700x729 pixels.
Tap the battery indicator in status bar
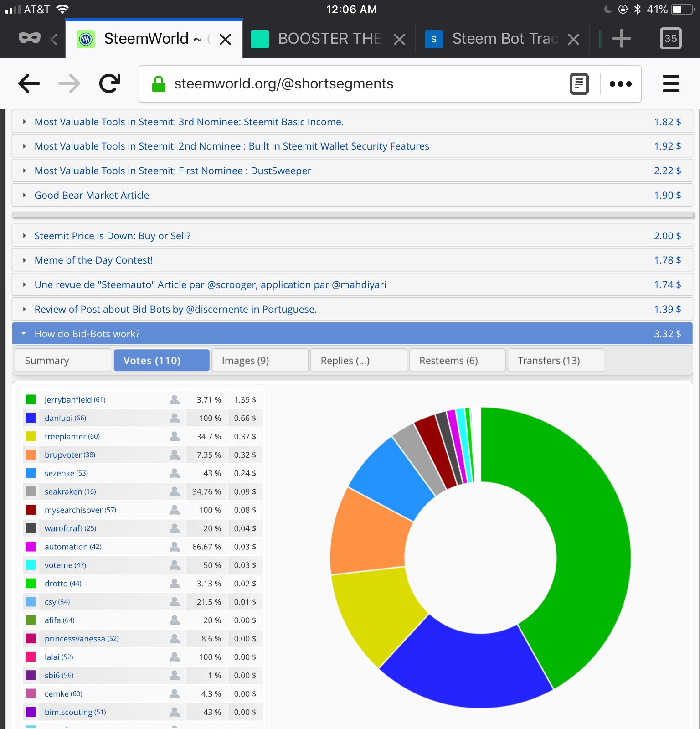click(683, 9)
